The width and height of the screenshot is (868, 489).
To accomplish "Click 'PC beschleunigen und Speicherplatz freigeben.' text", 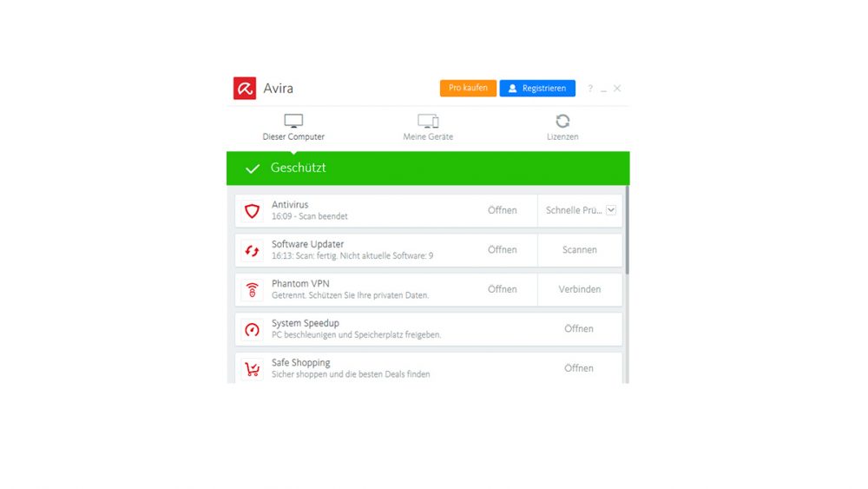I will coord(357,334).
